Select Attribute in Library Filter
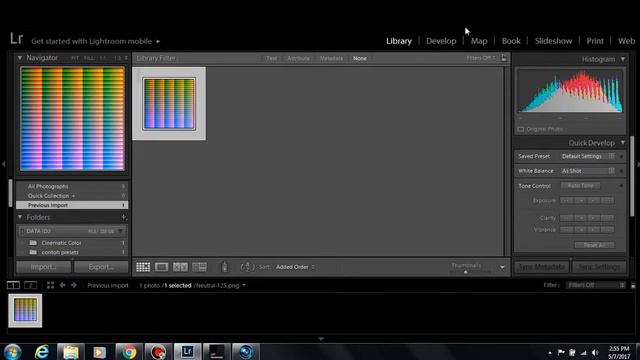The image size is (640, 360). pyautogui.click(x=298, y=58)
